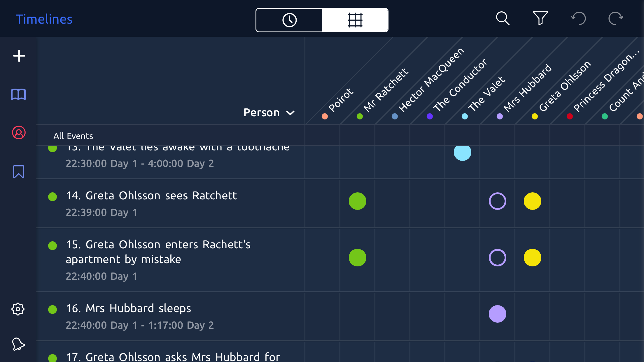Click the plus icon to add an event

[19, 56]
